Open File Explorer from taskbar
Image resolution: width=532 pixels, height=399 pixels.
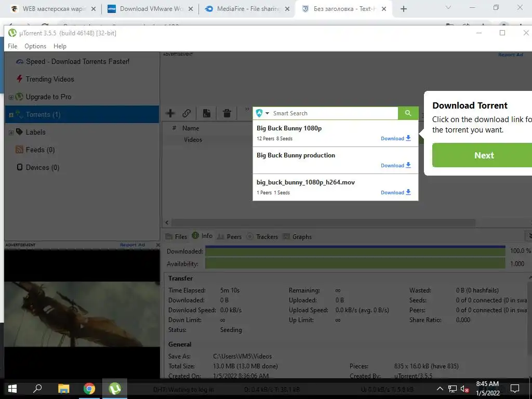(x=63, y=389)
